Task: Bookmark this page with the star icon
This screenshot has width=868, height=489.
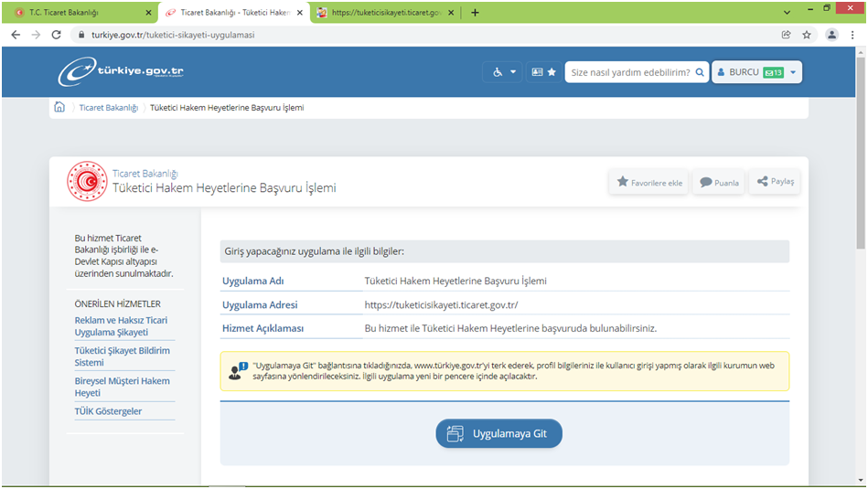Action: [807, 35]
